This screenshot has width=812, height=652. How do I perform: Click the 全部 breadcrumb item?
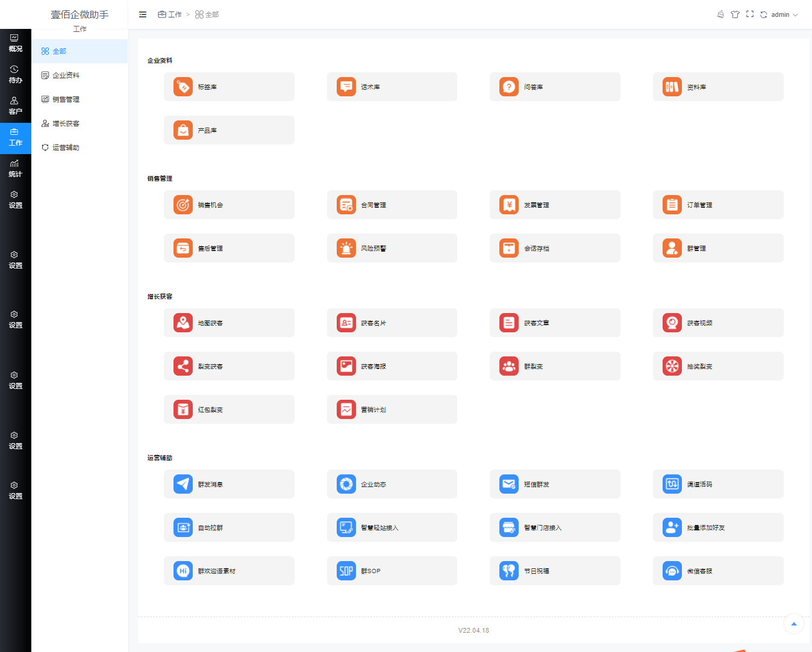pos(207,14)
